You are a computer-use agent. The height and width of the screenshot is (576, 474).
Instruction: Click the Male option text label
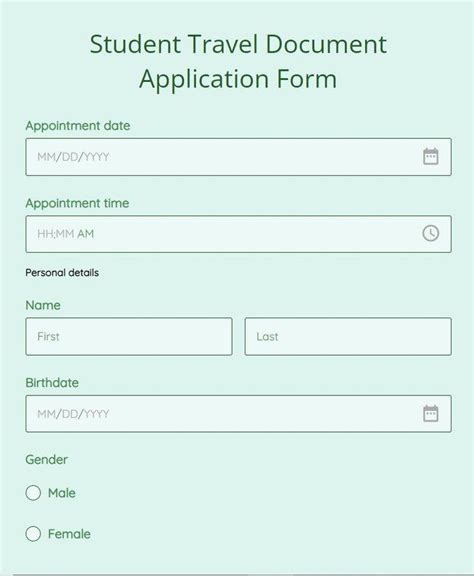pyautogui.click(x=62, y=493)
